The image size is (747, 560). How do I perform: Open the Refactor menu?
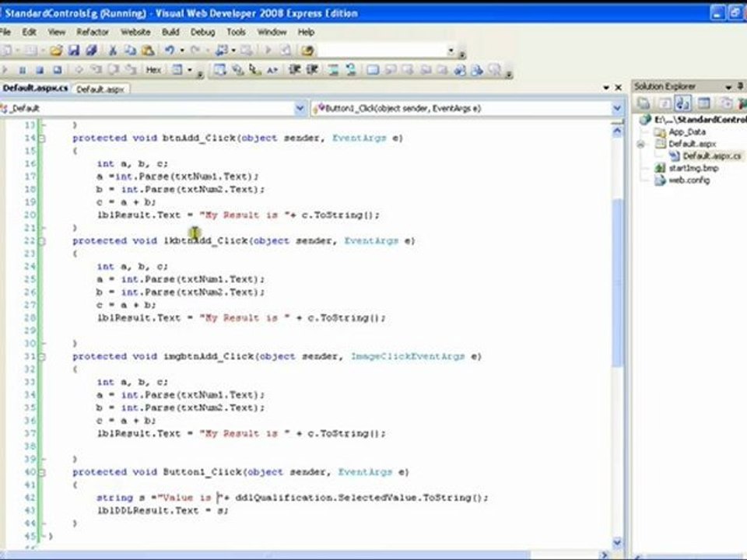click(93, 32)
